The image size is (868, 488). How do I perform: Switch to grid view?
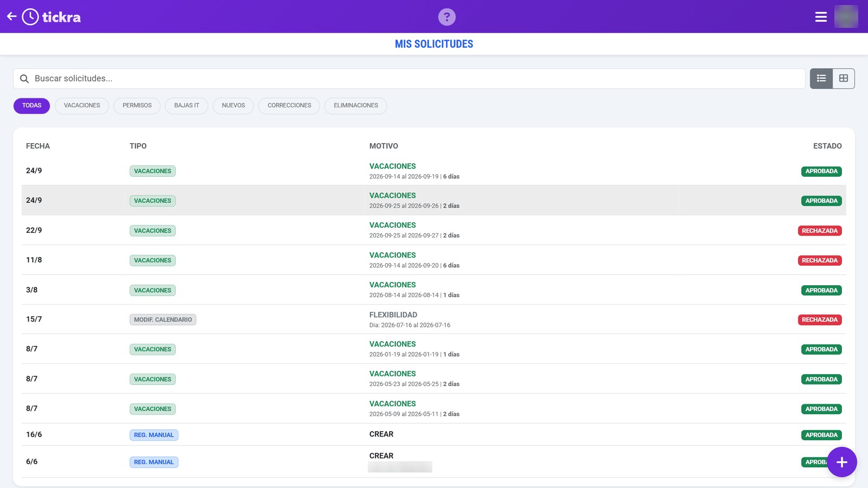844,79
